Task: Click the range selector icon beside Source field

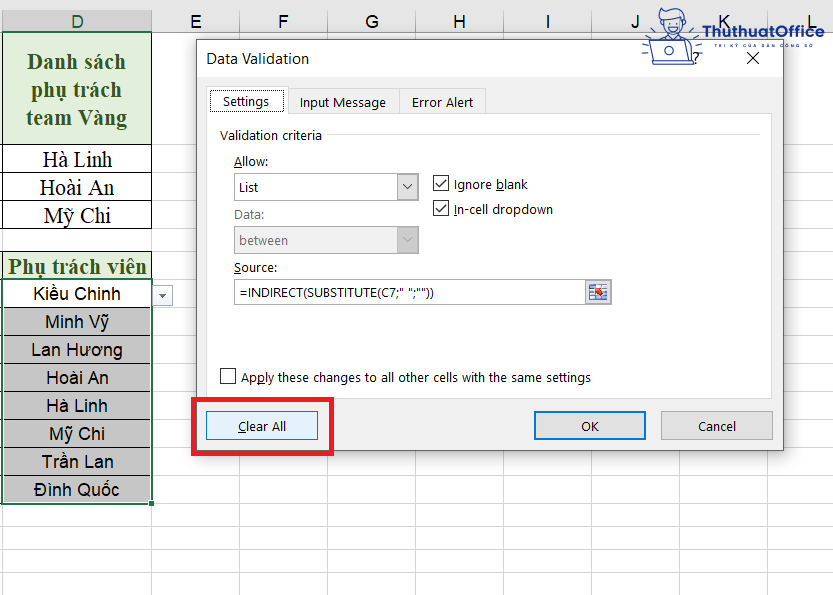Action: tap(597, 292)
